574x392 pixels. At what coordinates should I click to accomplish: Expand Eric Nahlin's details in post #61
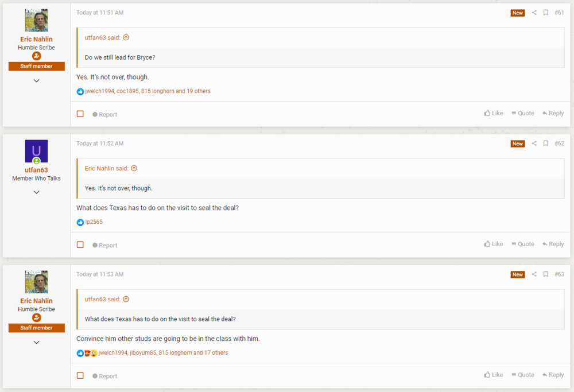(x=36, y=81)
